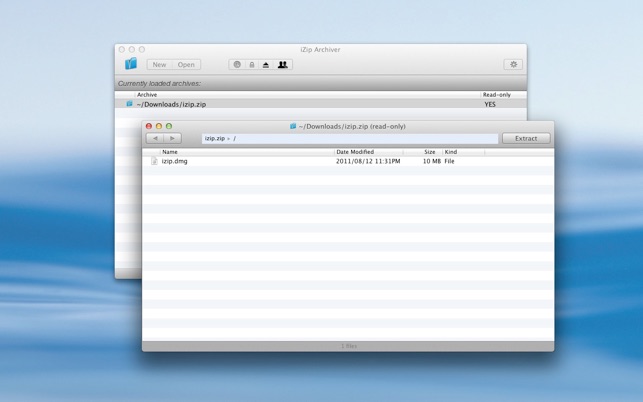Click the share users icon

pyautogui.click(x=282, y=64)
